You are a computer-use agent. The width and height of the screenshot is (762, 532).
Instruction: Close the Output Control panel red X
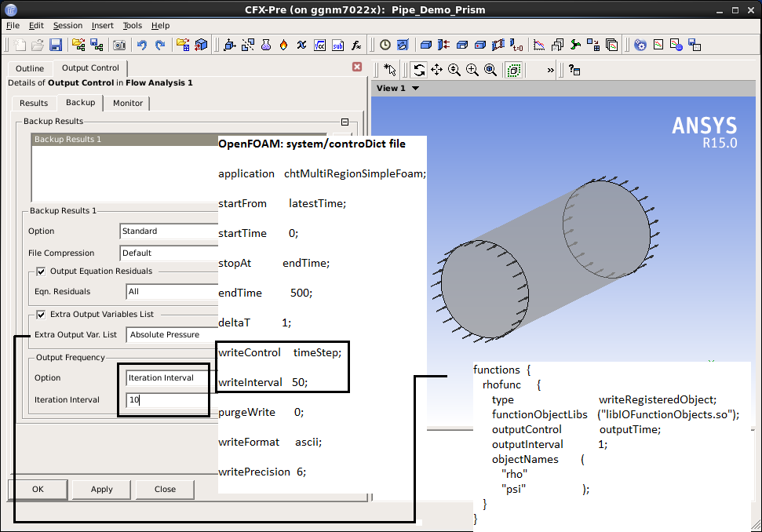[357, 67]
